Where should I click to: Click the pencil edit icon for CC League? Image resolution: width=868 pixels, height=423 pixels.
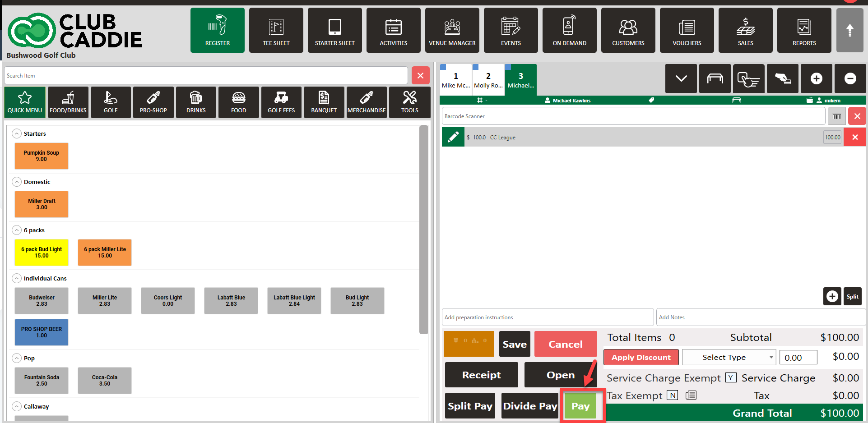pyautogui.click(x=453, y=137)
